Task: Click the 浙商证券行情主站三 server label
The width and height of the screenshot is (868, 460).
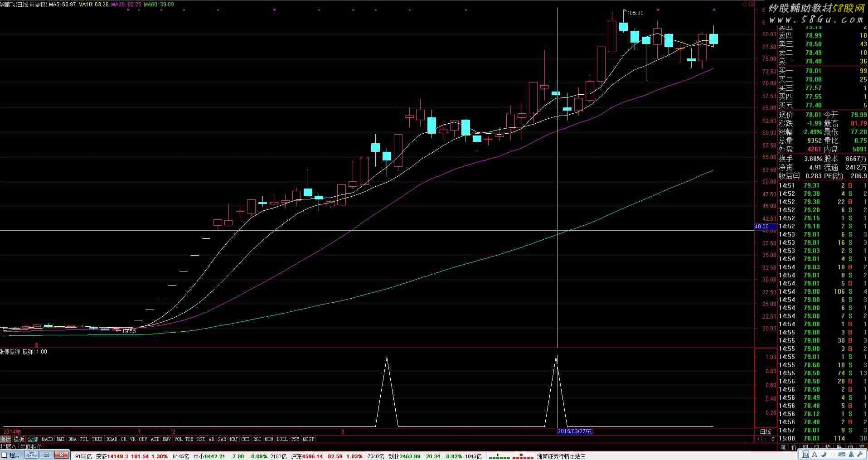Action: coord(561,456)
